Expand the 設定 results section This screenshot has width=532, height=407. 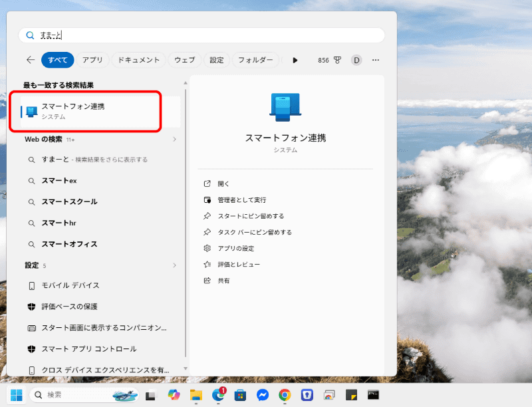[174, 265]
